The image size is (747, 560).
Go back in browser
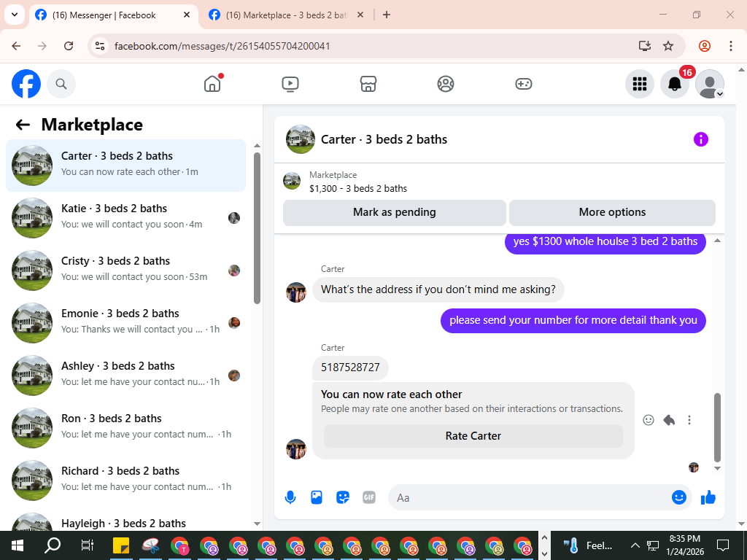pyautogui.click(x=16, y=46)
